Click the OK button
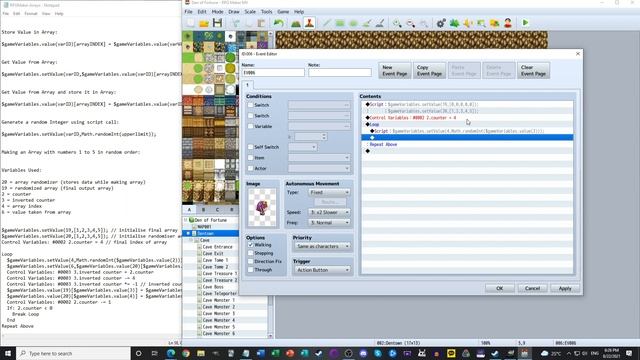This screenshot has height=360, width=640. pyautogui.click(x=500, y=288)
